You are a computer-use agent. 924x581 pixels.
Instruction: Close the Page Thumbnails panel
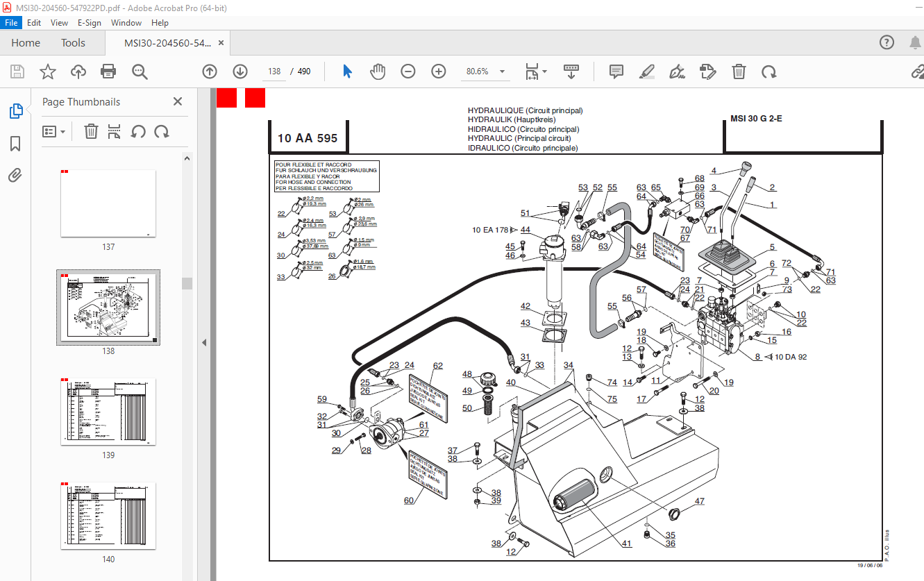pos(178,101)
